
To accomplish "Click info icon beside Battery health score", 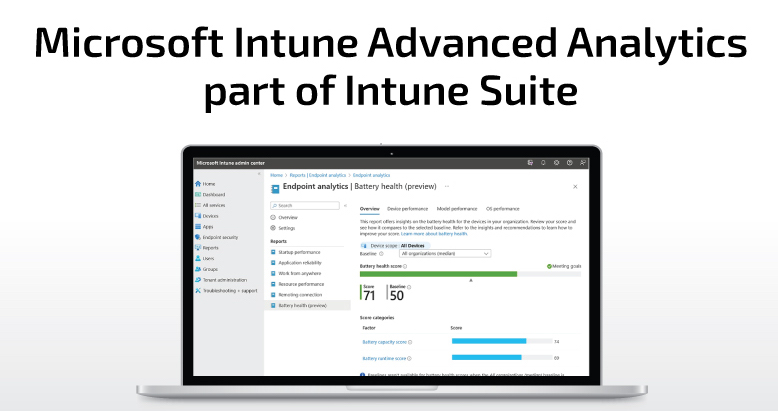I will pyautogui.click(x=405, y=267).
